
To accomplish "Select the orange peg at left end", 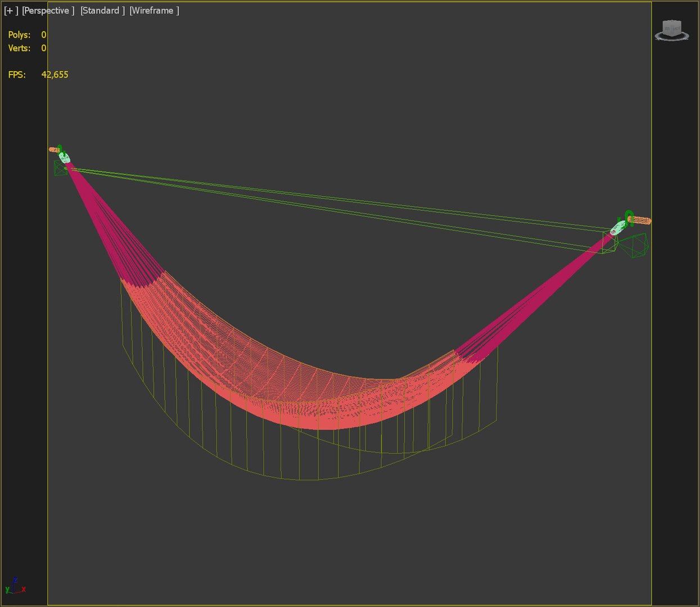I will 54,150.
